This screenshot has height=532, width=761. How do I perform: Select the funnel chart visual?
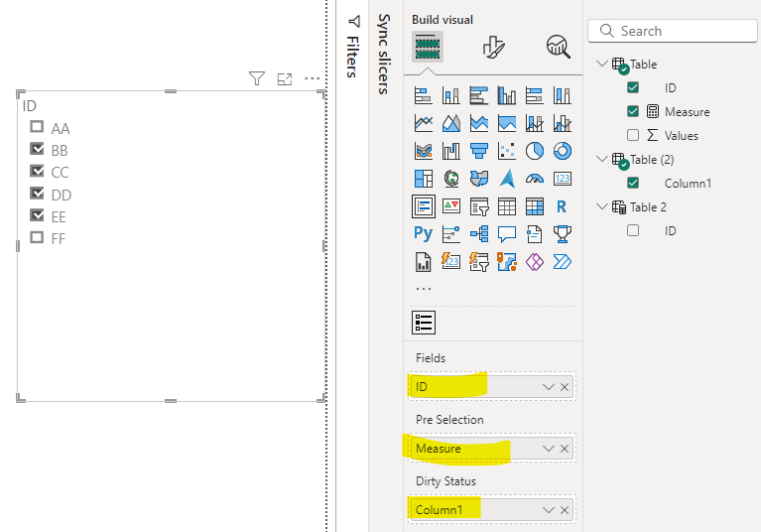coord(479,151)
